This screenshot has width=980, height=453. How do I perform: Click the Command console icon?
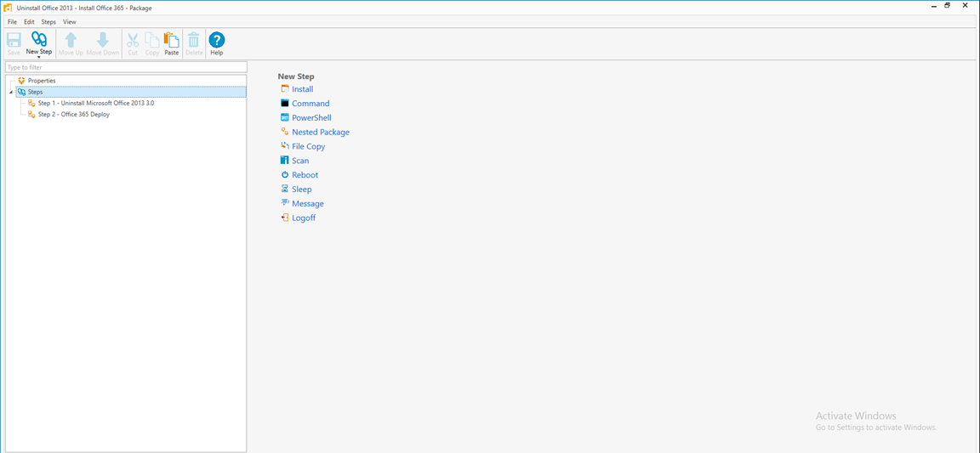pyautogui.click(x=285, y=104)
